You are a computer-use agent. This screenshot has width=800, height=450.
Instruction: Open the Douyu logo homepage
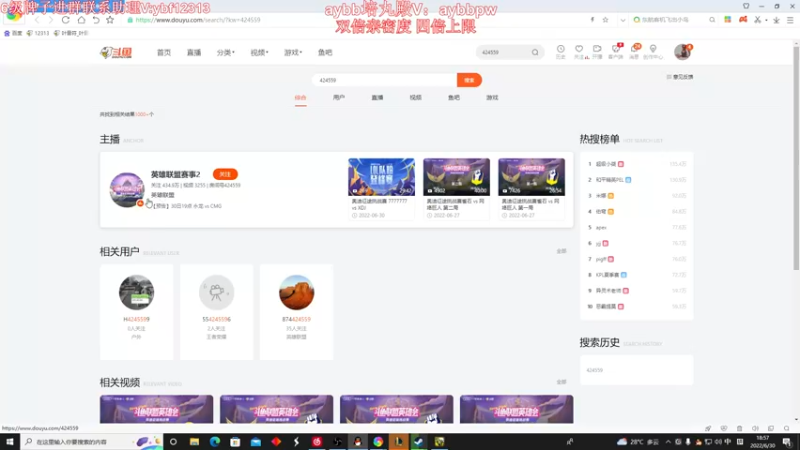click(116, 53)
